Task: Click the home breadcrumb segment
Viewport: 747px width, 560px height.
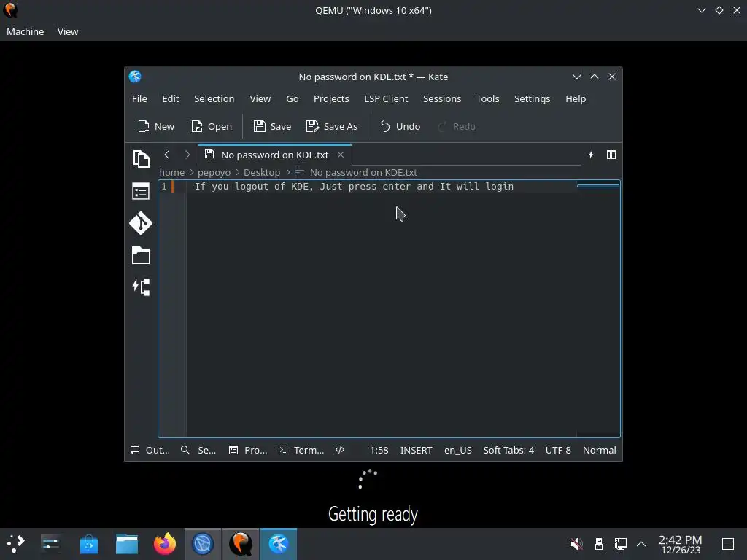Action: [x=171, y=172]
